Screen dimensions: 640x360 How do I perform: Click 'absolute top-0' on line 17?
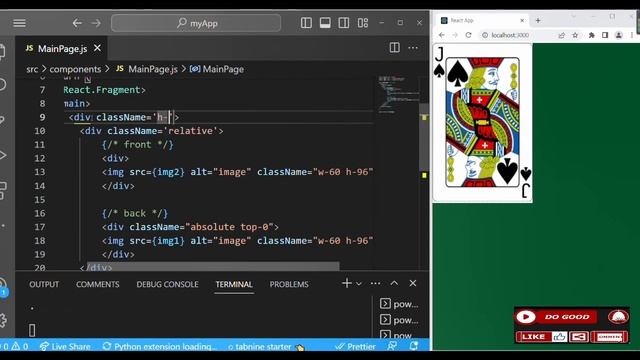[230, 227]
